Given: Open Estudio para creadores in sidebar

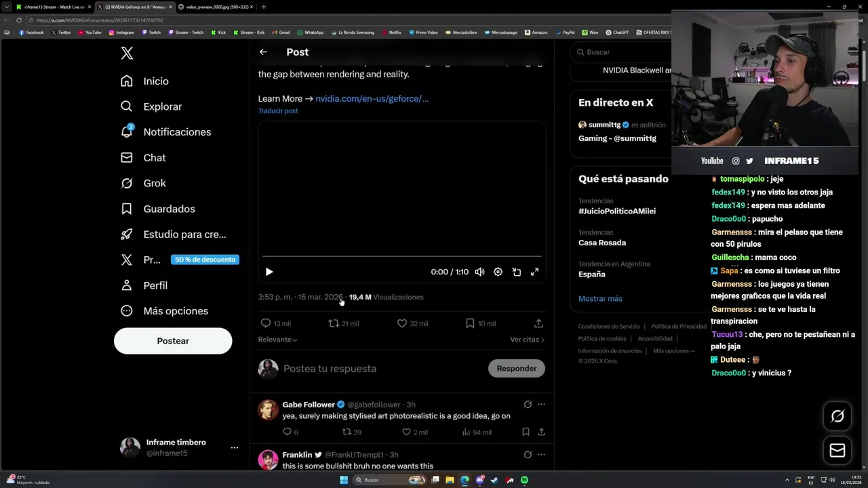Looking at the screenshot, I should pyautogui.click(x=173, y=235).
